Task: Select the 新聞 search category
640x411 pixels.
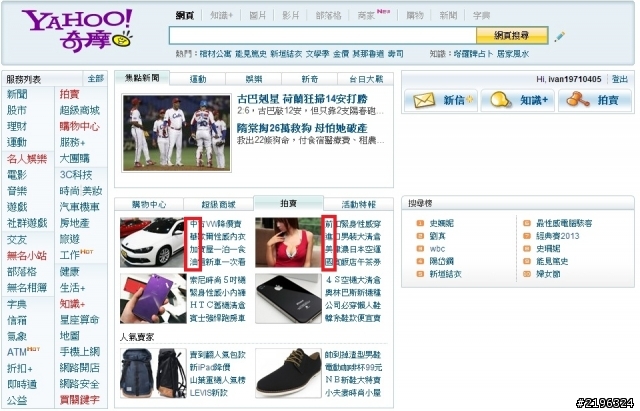Action: point(448,16)
